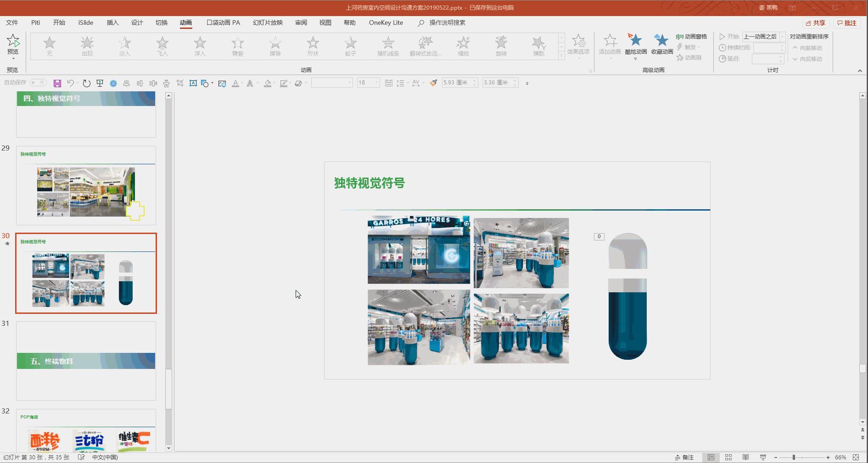
Task: Click the 收藏动画 cloud star icon
Action: point(661,40)
